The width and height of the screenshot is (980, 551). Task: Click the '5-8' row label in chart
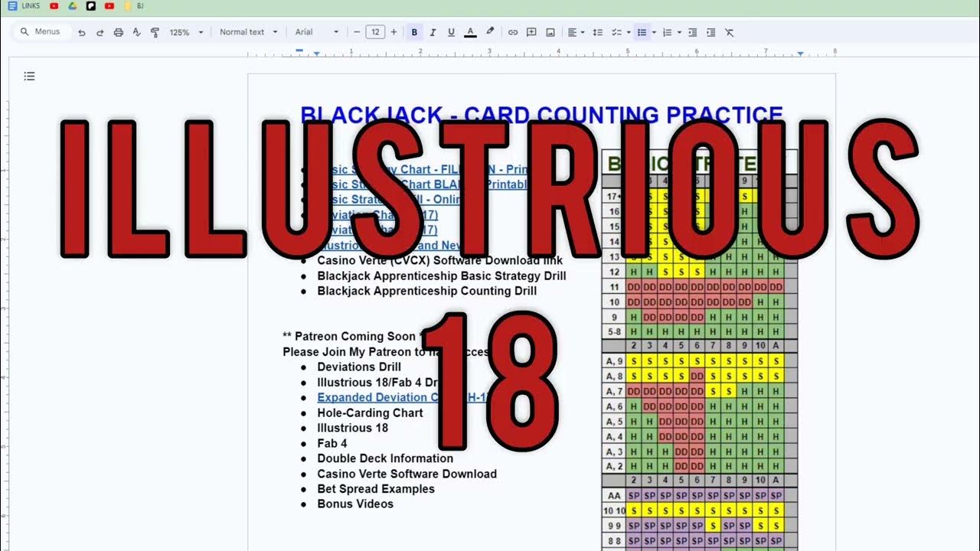pos(613,332)
